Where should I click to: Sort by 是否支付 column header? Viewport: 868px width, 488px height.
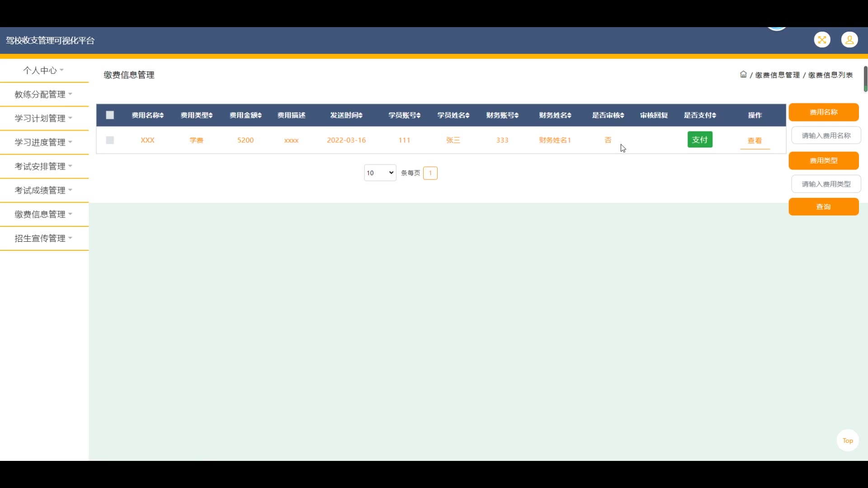(700, 115)
